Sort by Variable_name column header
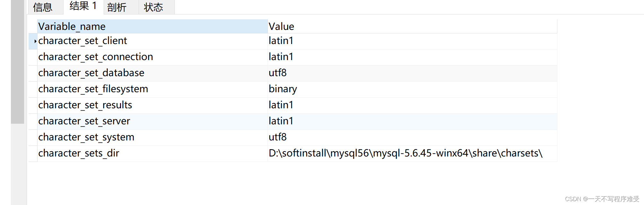644x205 pixels. coord(152,26)
